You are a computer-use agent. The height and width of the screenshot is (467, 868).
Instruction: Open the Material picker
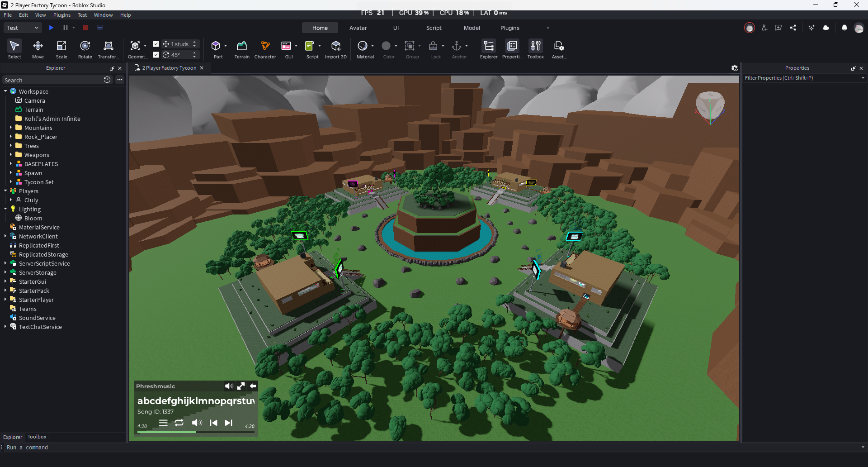tap(363, 49)
